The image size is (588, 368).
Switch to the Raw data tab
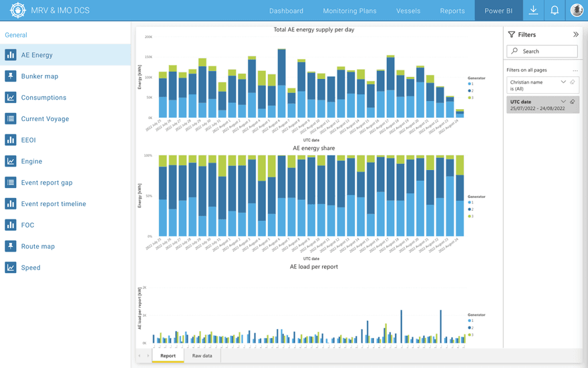click(x=202, y=355)
